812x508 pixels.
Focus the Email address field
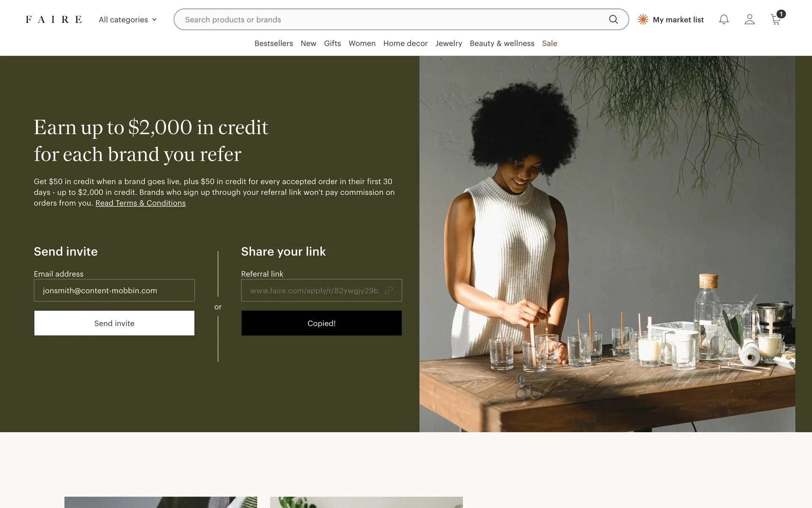pos(114,290)
